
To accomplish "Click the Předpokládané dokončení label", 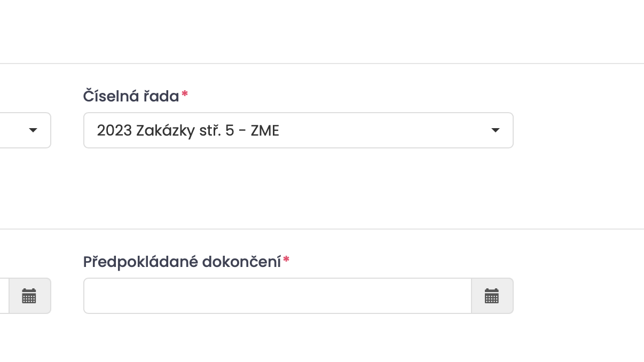I will click(x=182, y=262).
